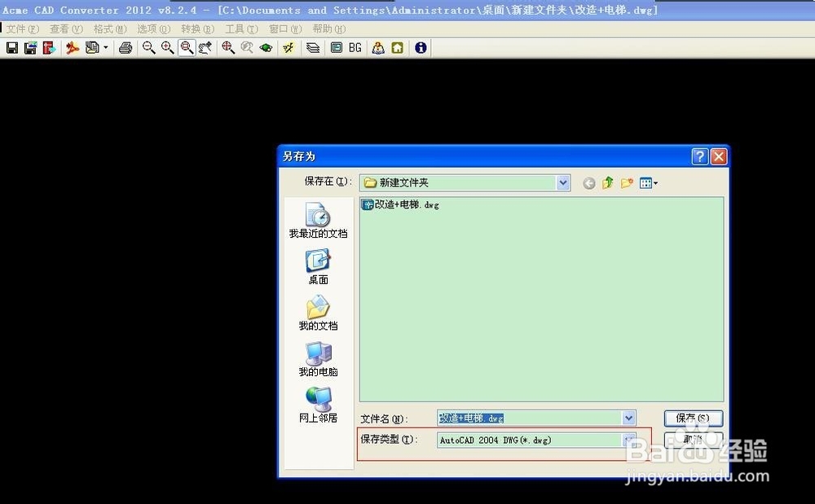This screenshot has height=504, width=815.
Task: Click the Zoom Extents crosshair icon
Action: 228,48
